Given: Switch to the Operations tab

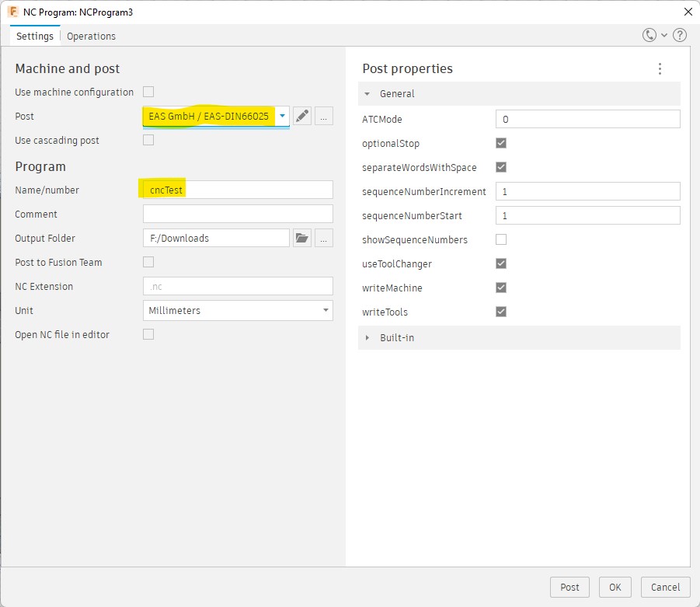Looking at the screenshot, I should click(91, 37).
